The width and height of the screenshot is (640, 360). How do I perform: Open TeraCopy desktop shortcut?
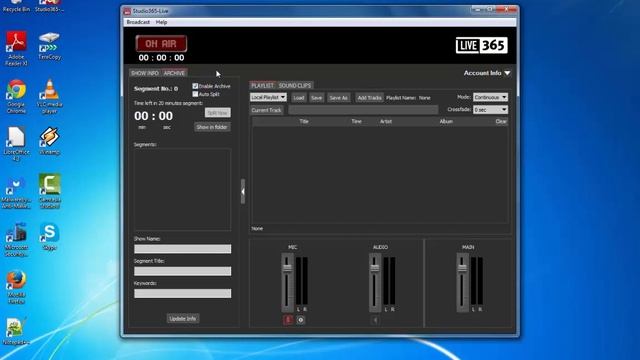coord(49,46)
